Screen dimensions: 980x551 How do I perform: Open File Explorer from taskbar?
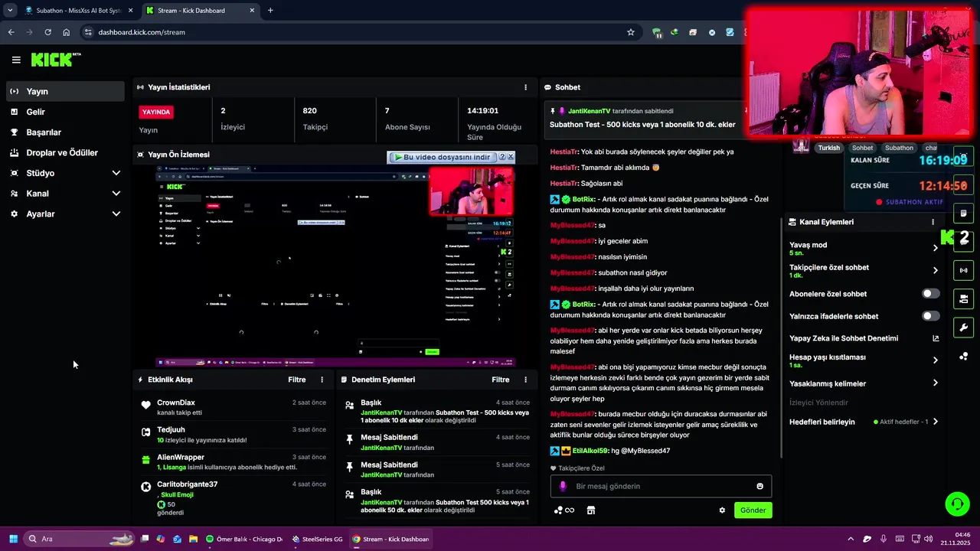point(194,539)
